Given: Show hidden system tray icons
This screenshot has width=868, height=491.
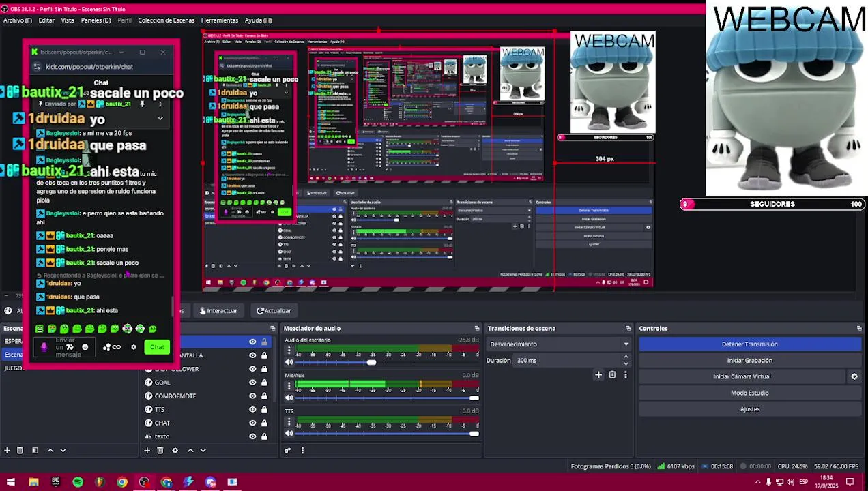Looking at the screenshot, I should click(x=757, y=482).
